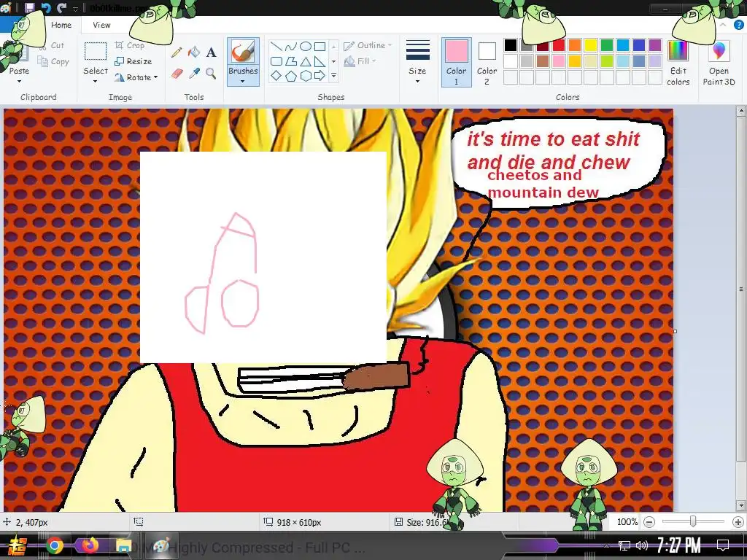Switch to the Home ribbon tab
The image size is (747, 560).
(61, 25)
